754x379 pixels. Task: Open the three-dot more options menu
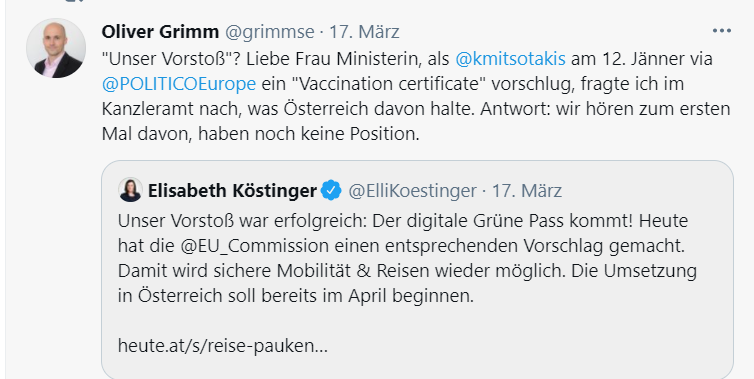point(721,31)
